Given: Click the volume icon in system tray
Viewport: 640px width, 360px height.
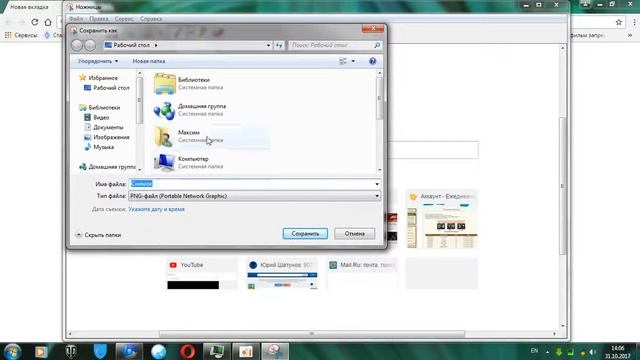Looking at the screenshot, I should 592,352.
